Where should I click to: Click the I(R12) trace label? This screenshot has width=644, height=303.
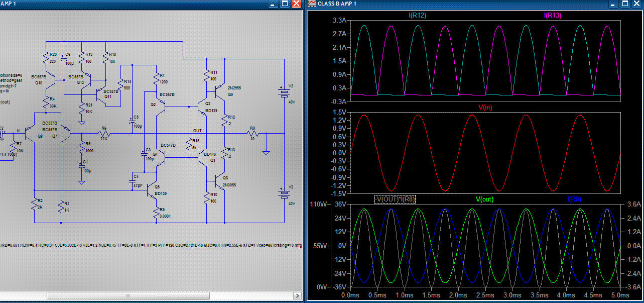(418, 16)
